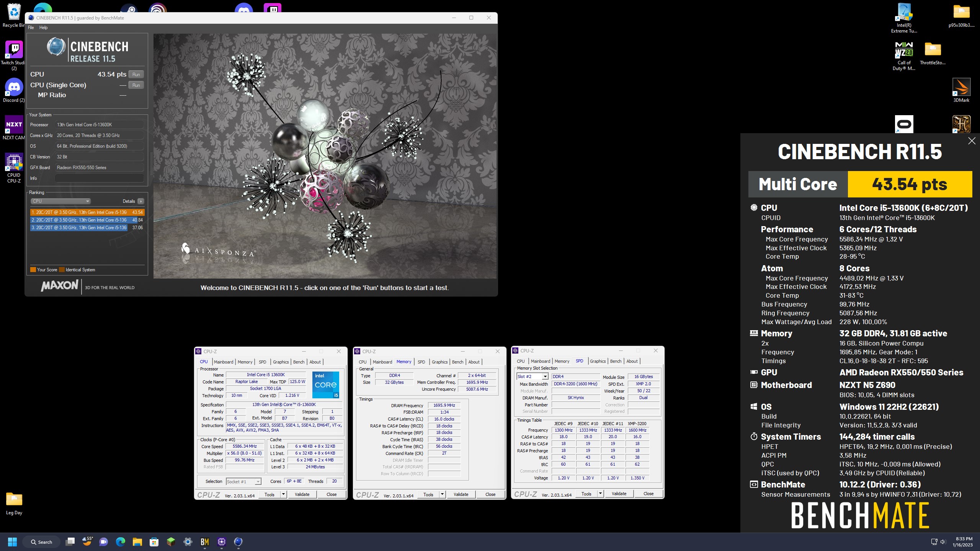980x551 pixels.
Task: Click the taskbar Search box
Action: 41,542
